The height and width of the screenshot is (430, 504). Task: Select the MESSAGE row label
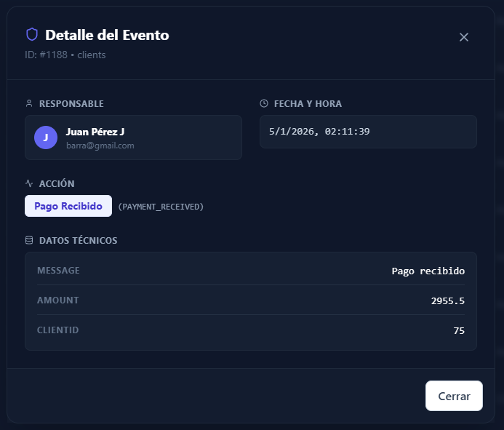58,271
